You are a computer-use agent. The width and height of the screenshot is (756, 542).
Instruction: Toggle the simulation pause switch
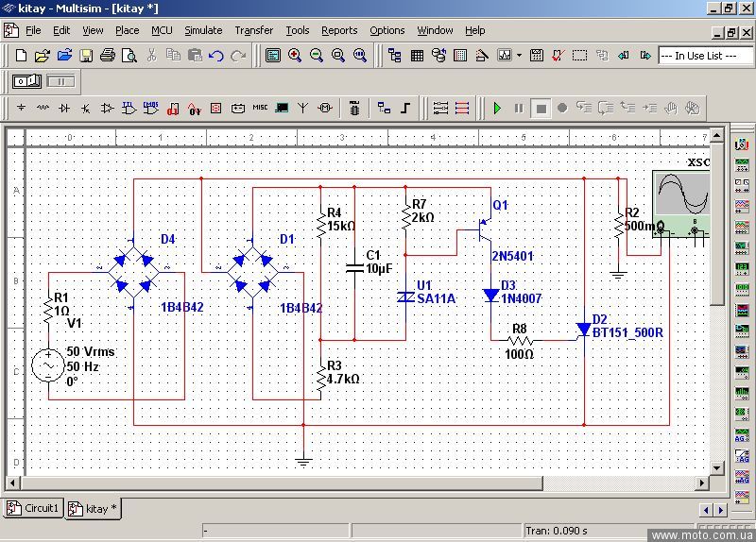point(60,81)
